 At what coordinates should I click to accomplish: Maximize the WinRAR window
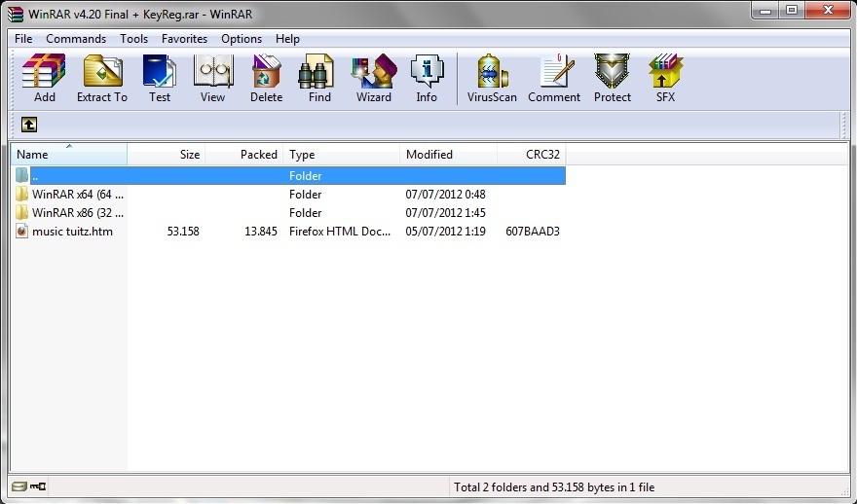tap(792, 11)
